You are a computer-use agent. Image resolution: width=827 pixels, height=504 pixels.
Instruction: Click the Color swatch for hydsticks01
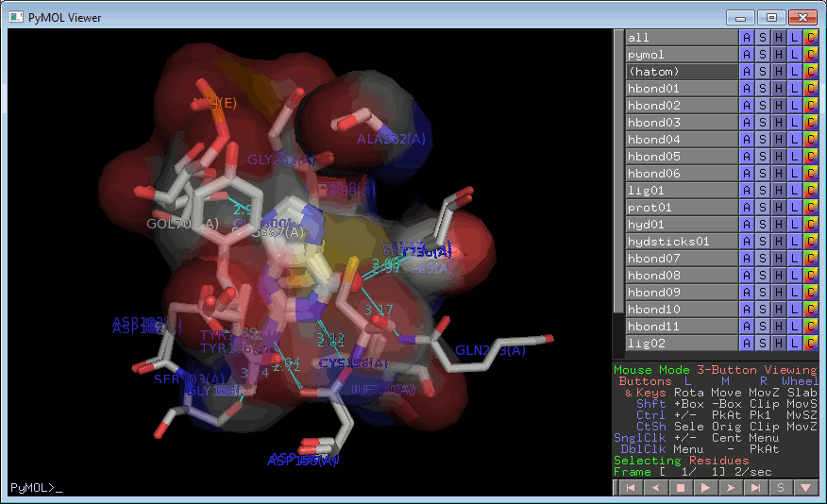coord(810,242)
